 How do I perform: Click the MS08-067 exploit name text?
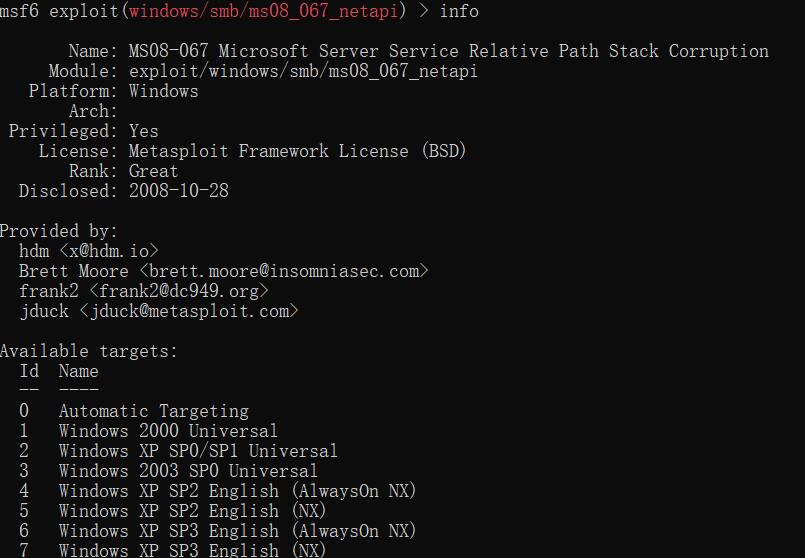pyautogui.click(x=448, y=51)
